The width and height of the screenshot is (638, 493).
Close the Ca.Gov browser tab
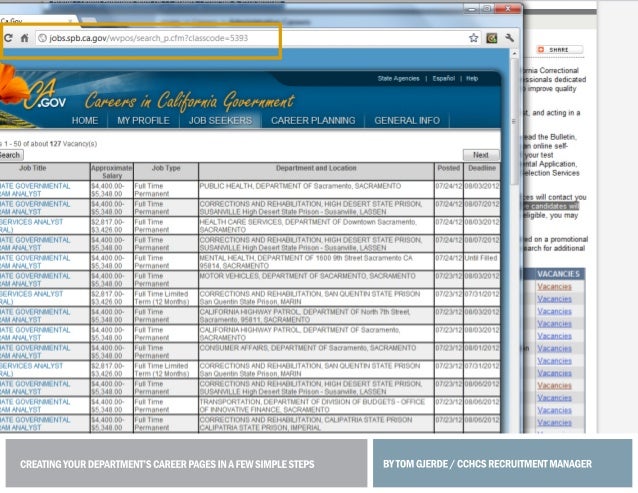70,20
